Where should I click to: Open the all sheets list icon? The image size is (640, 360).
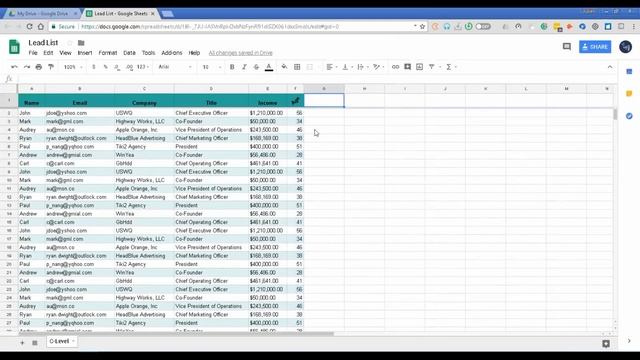point(35,343)
